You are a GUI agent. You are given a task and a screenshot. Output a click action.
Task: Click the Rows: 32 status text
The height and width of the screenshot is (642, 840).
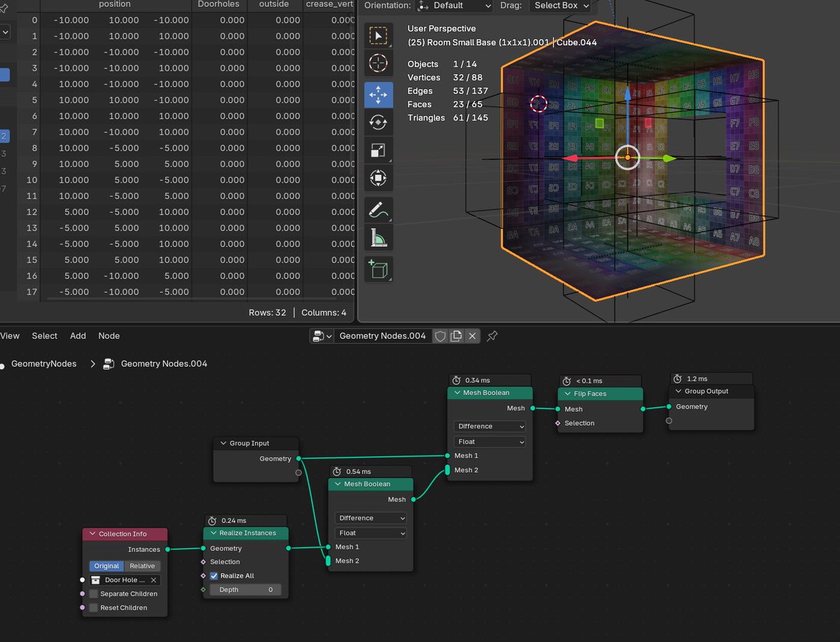[x=267, y=312]
